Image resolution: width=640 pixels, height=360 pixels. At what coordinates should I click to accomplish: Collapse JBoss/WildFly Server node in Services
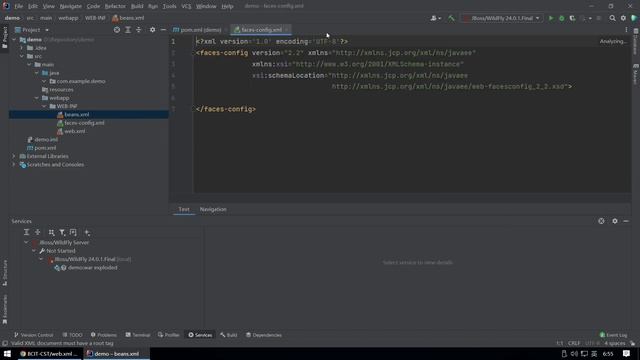[x=27, y=242]
